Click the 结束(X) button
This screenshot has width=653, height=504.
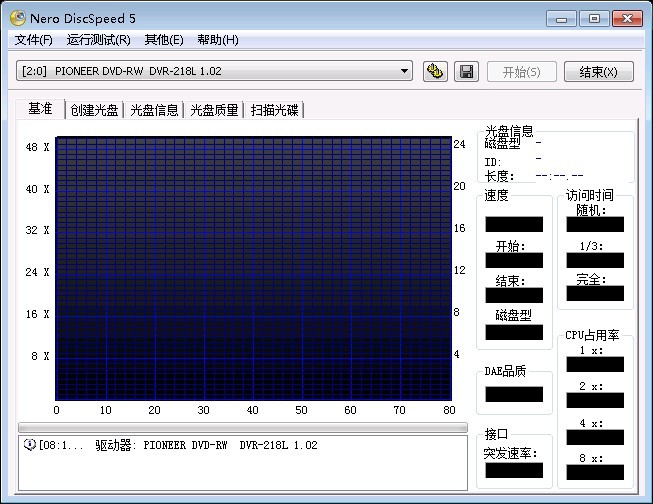pos(599,72)
